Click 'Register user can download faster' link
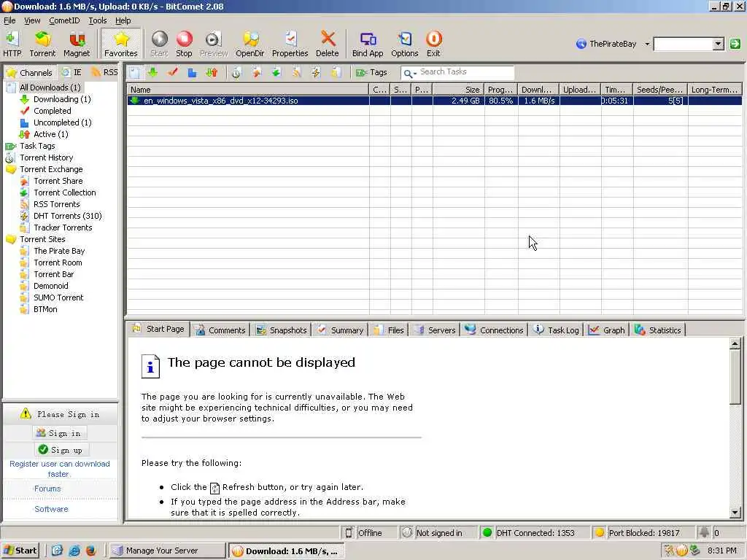This screenshot has height=560, width=747. tap(60, 469)
